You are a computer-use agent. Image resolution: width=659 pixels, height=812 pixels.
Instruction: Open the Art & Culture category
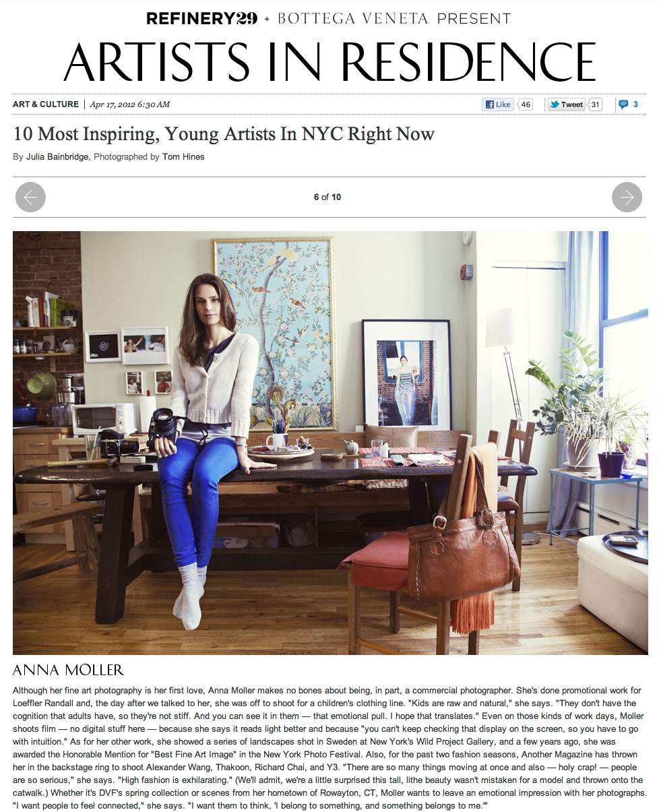(46, 104)
